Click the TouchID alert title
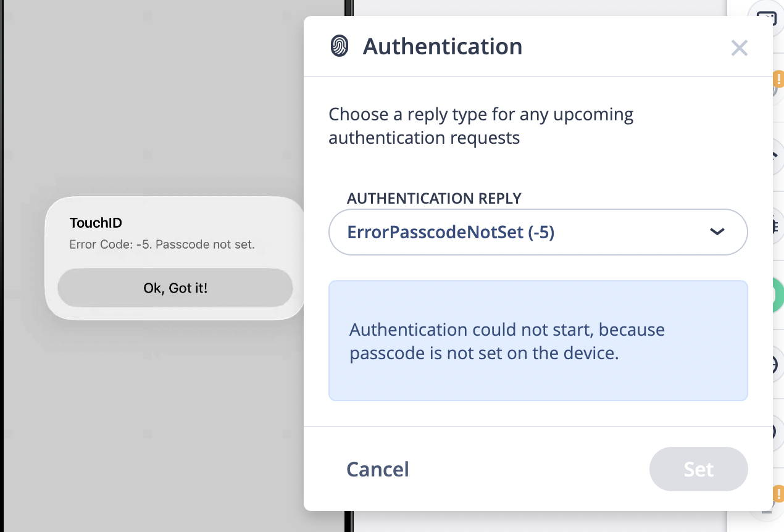784x532 pixels. (96, 223)
